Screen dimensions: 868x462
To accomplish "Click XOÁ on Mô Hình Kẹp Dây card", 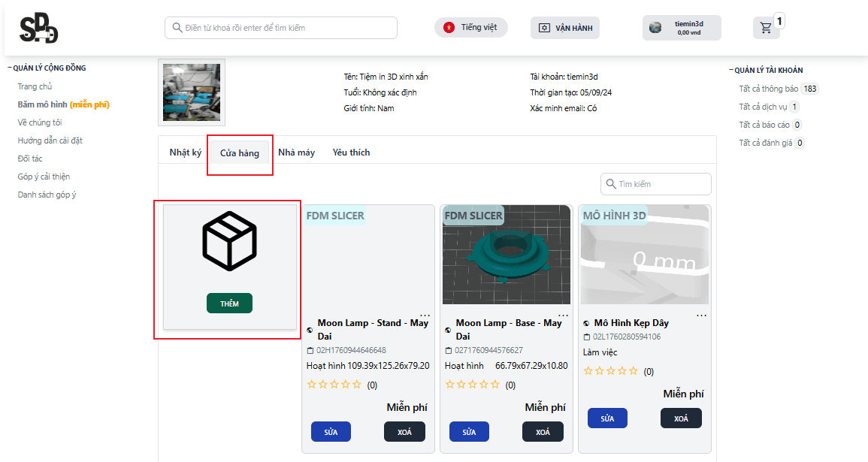I will [681, 418].
